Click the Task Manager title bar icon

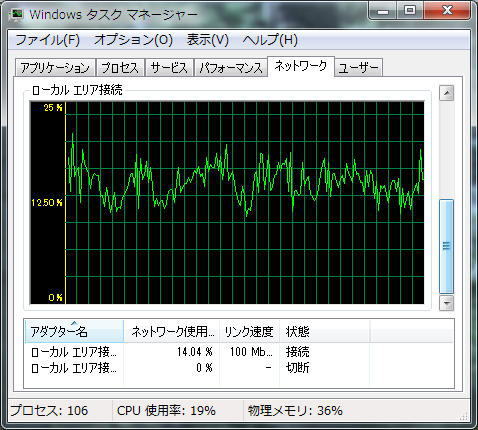pos(16,15)
